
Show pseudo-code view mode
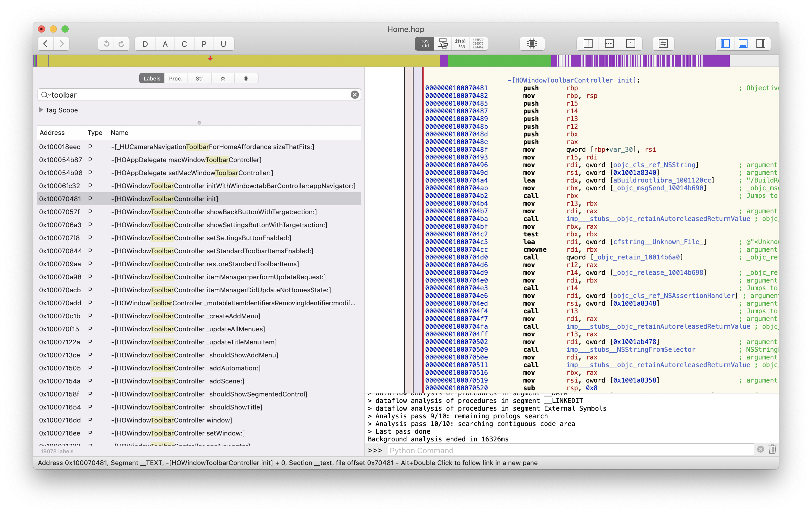(460, 44)
